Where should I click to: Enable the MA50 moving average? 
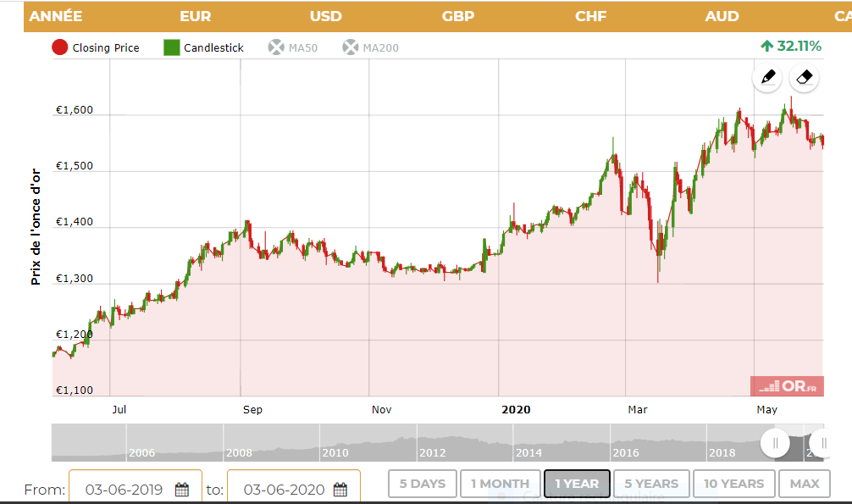click(293, 47)
